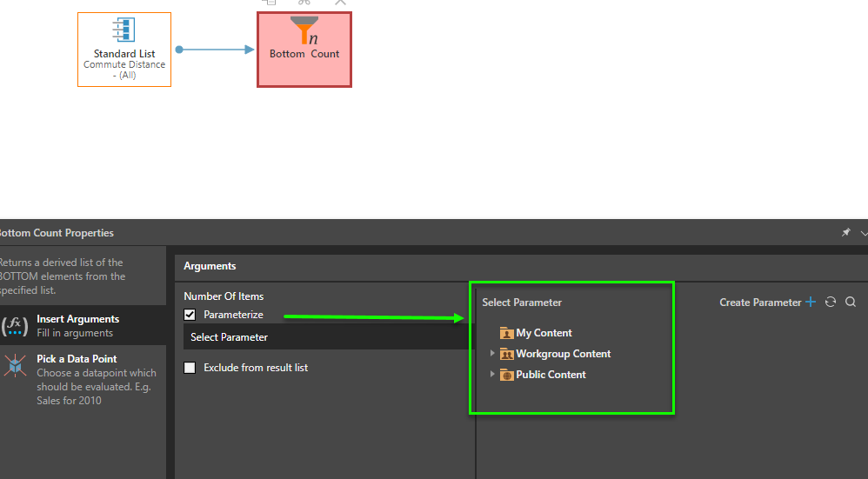Viewport: 868px width, 479px height.
Task: Collapse the properties panel with chevron
Action: tap(863, 233)
